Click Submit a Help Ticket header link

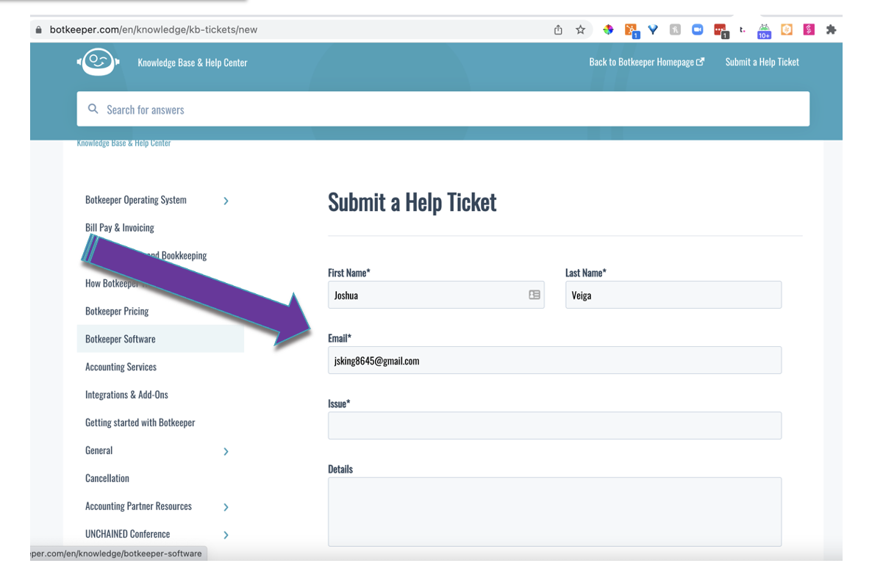tap(762, 62)
